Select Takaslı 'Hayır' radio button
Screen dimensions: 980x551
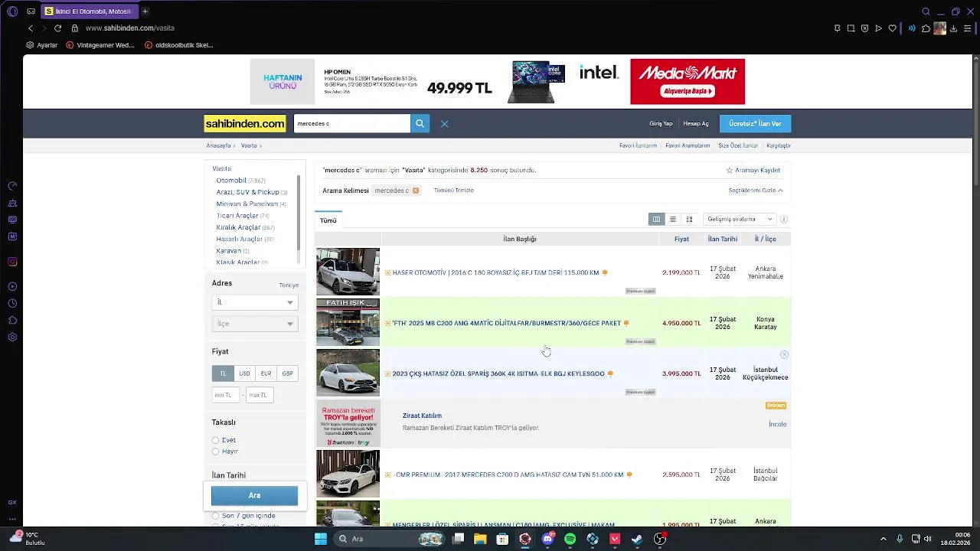click(215, 452)
